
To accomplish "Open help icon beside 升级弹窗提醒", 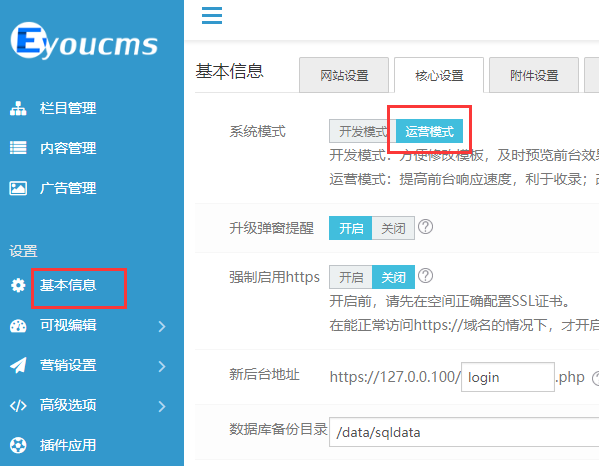I will coord(425,227).
